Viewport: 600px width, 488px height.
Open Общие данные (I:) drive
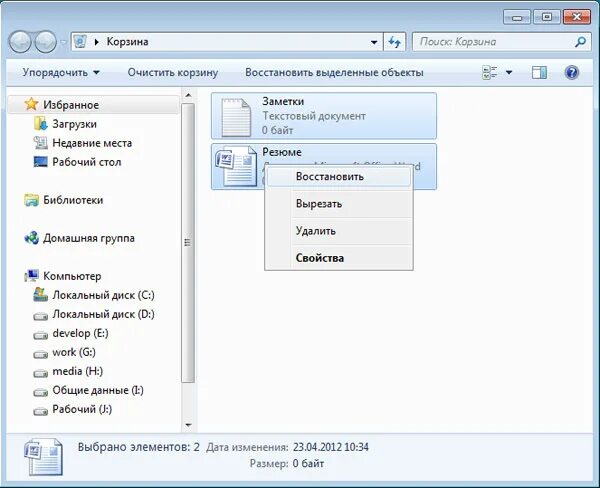98,390
